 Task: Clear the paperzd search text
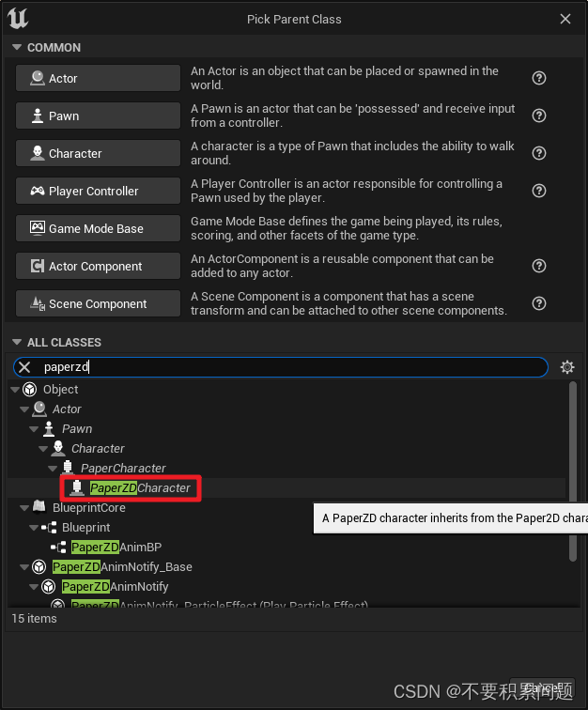pyautogui.click(x=24, y=367)
